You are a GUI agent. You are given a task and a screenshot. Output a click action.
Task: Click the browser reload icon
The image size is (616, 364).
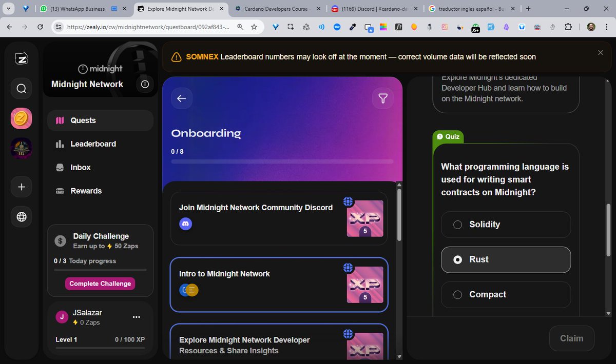[41, 27]
